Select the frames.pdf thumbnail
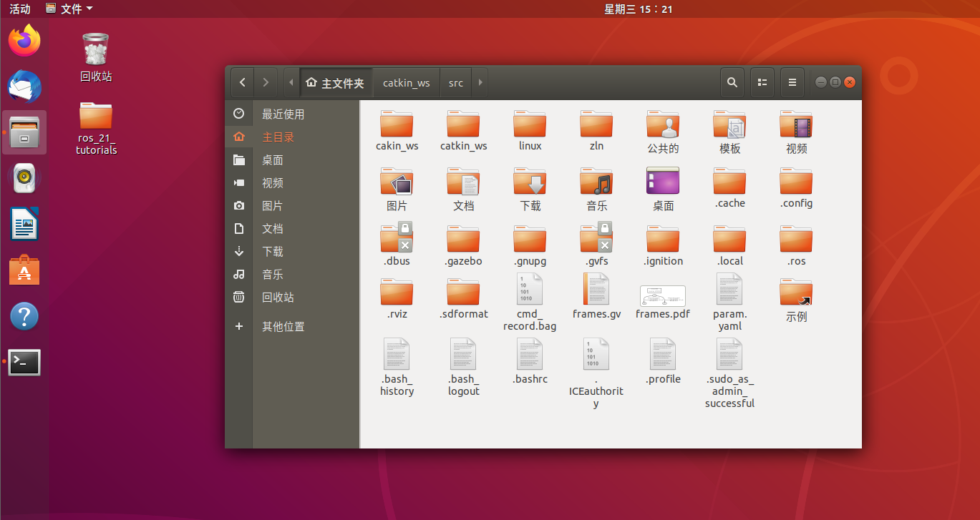This screenshot has height=520, width=980. coord(663,296)
